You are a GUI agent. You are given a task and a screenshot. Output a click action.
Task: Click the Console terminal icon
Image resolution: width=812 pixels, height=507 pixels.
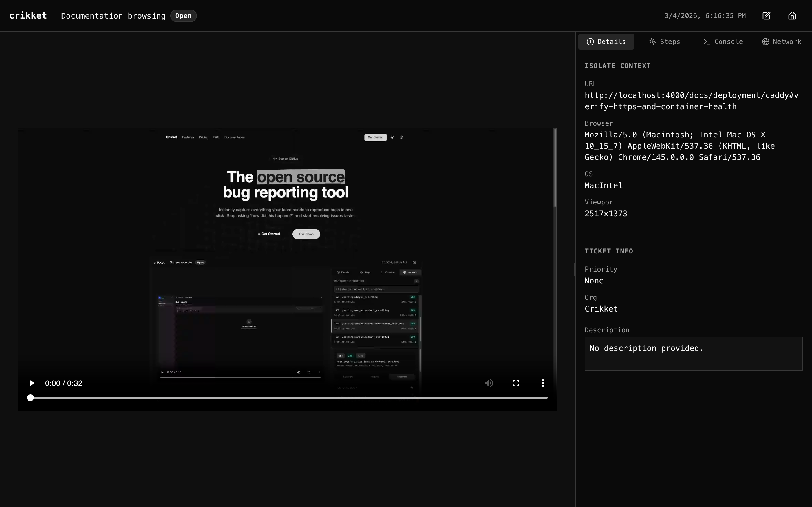[x=707, y=41]
